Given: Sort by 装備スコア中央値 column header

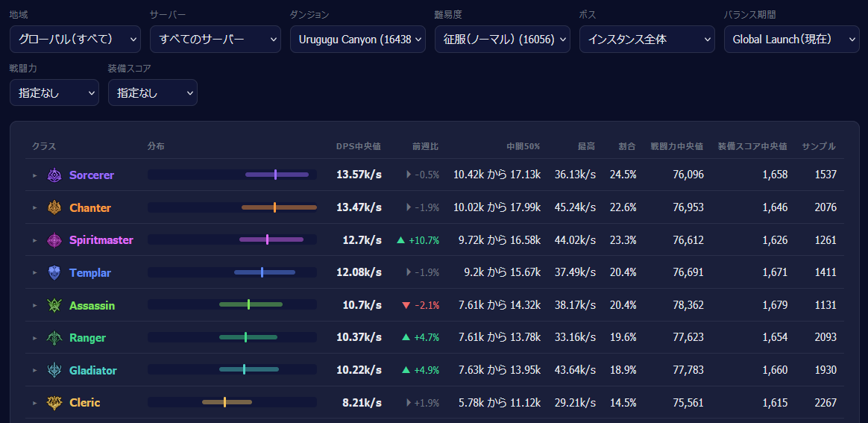Looking at the screenshot, I should click(752, 147).
